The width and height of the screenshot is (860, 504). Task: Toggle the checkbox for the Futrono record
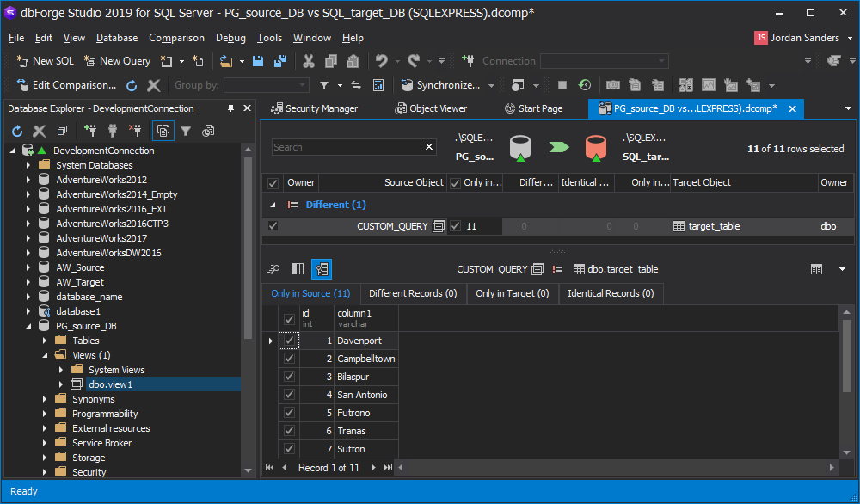[x=289, y=413]
